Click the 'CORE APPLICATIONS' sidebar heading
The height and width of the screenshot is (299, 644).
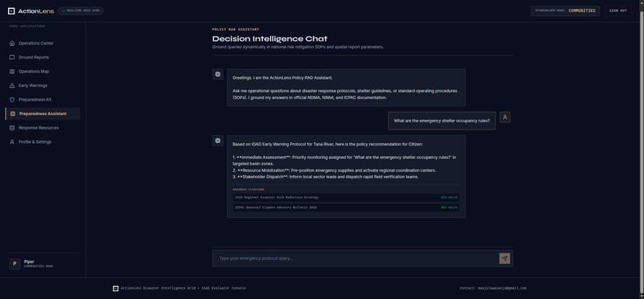27,26
